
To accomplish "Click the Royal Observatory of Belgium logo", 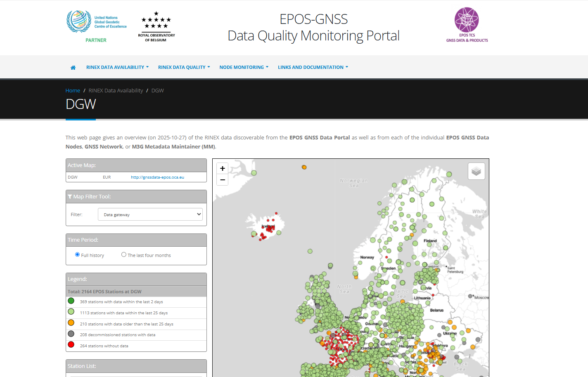I will point(156,27).
